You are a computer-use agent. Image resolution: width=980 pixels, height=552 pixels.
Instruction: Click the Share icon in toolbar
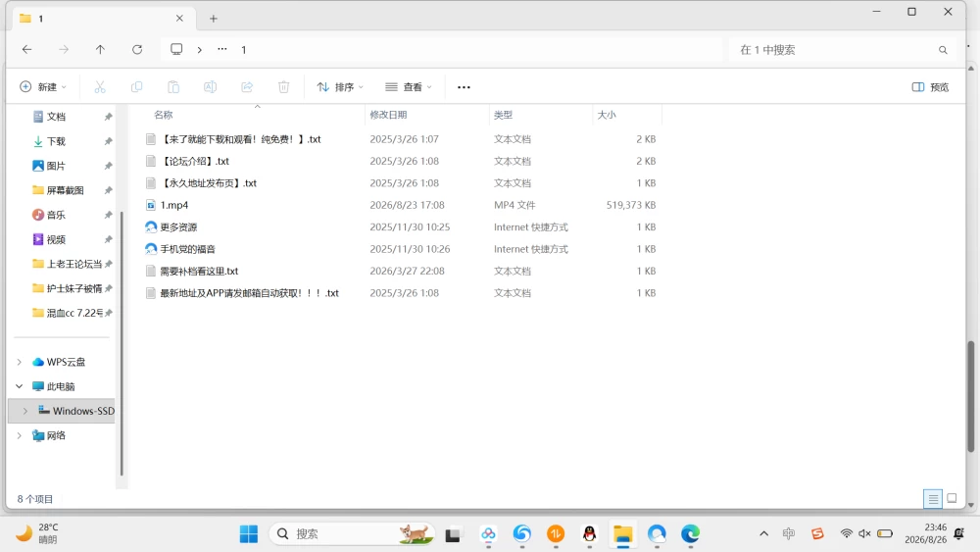click(247, 87)
